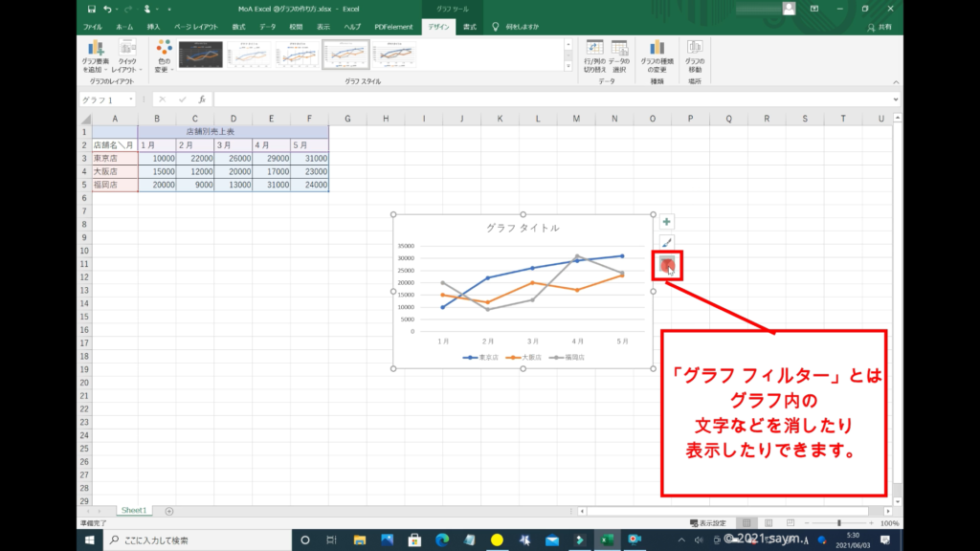This screenshot has height=551, width=980.
Task: Open the グラフ要素を追加 menu
Action: pos(95,55)
